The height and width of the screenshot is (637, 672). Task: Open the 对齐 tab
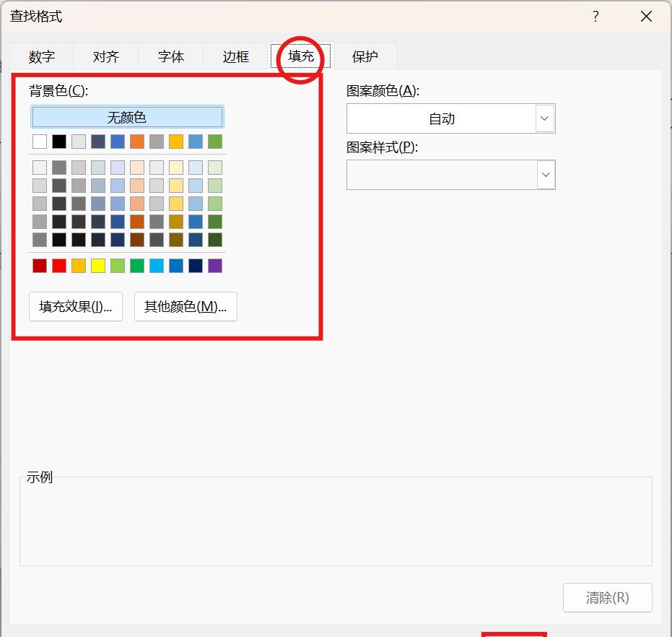[x=106, y=56]
